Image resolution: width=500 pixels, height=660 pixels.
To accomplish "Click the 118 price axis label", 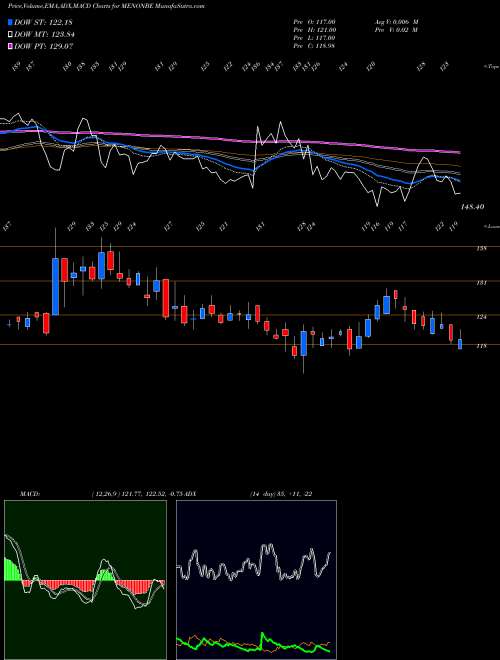I will (x=481, y=346).
